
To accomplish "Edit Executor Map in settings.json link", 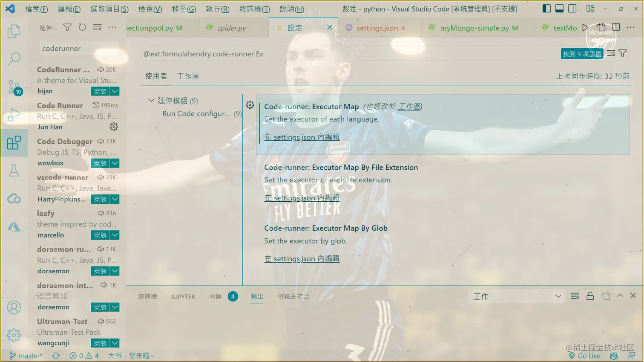I will (302, 137).
